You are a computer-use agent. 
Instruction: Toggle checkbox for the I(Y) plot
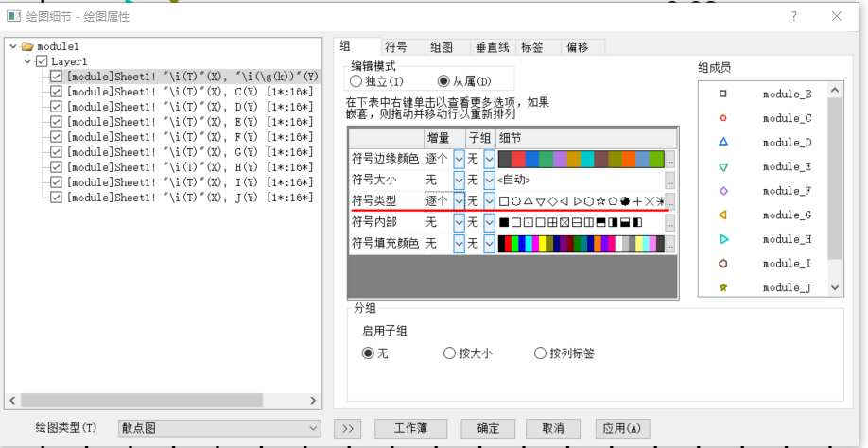pyautogui.click(x=56, y=182)
